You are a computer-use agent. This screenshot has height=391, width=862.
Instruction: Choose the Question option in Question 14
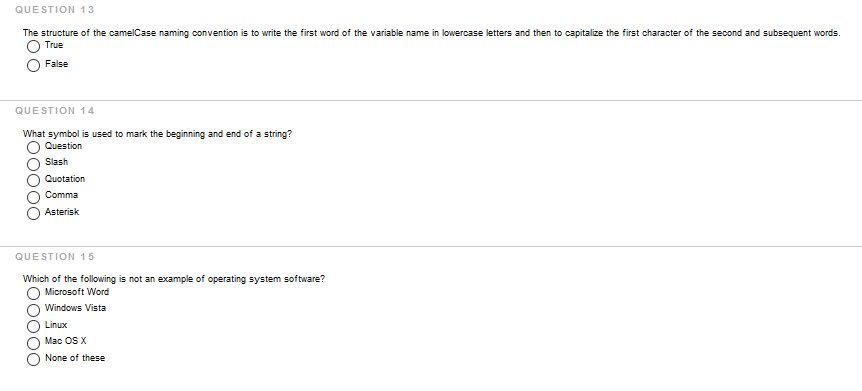[34, 147]
